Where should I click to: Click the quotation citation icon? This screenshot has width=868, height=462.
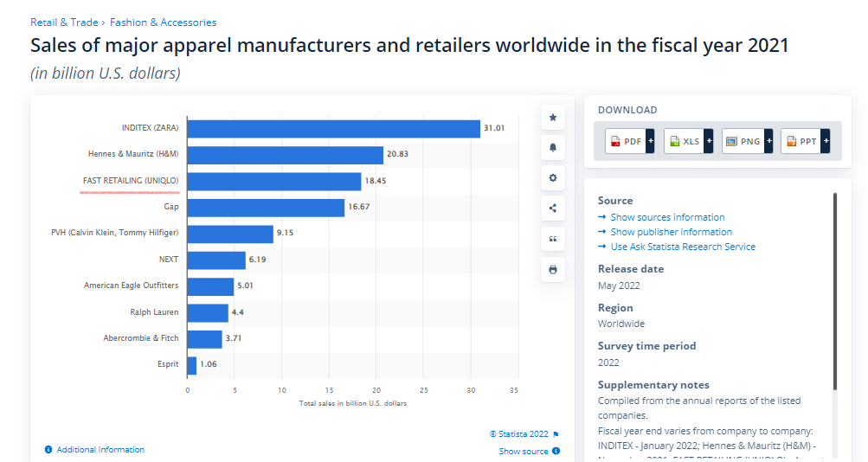(x=553, y=239)
